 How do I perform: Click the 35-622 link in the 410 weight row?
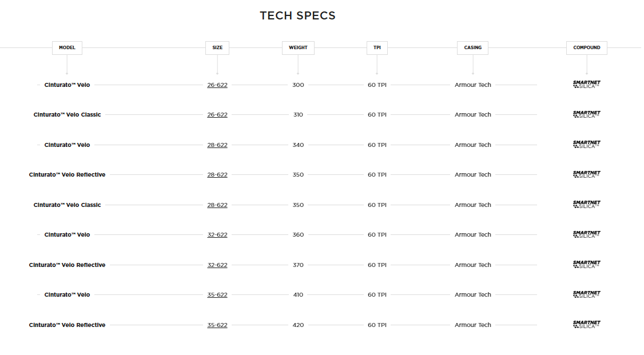click(x=217, y=295)
